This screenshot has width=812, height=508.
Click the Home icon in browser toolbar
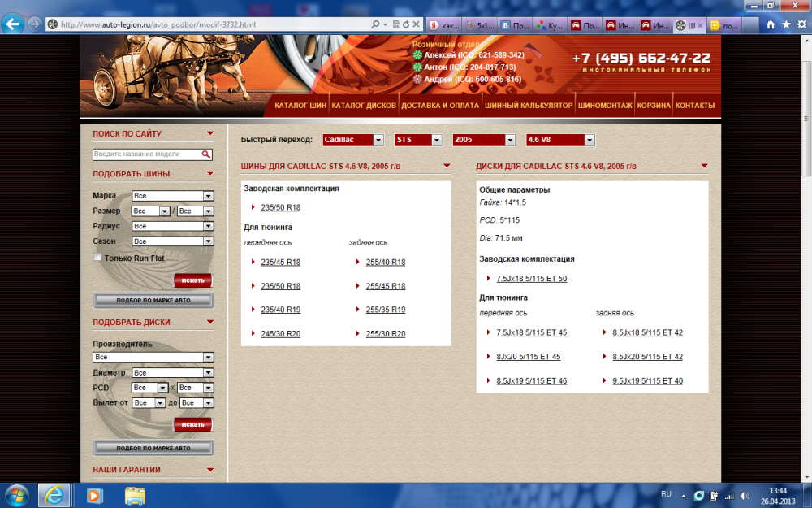pos(769,24)
